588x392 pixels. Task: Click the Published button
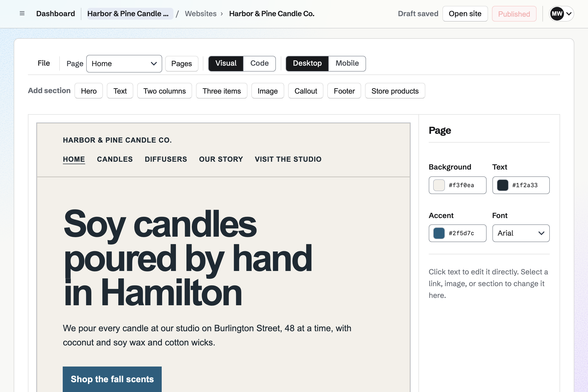click(x=514, y=14)
